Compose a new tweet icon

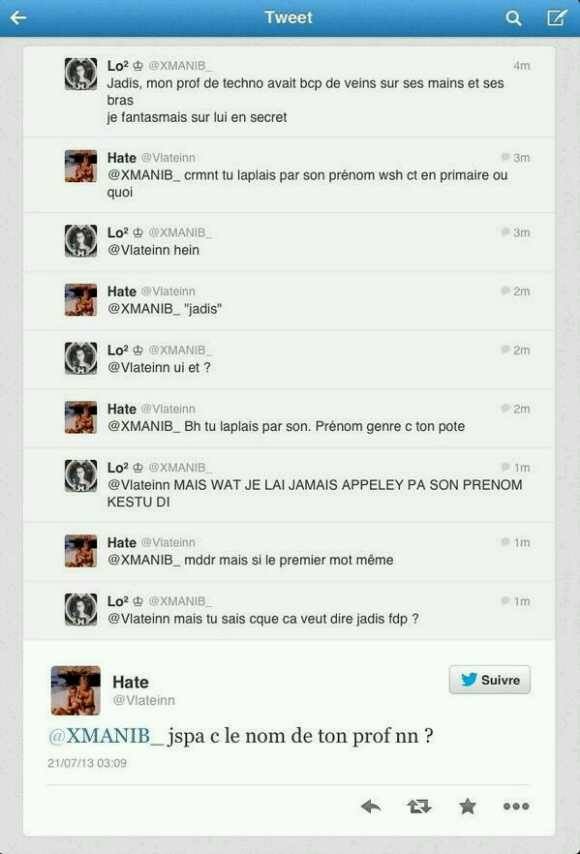(x=557, y=17)
